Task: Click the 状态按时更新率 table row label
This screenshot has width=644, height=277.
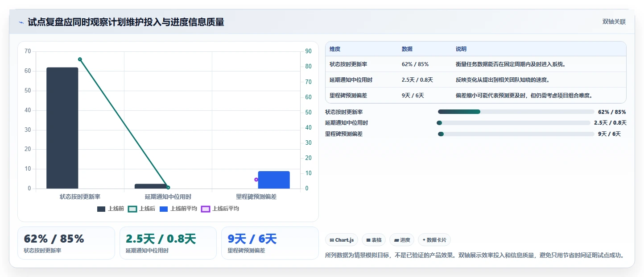Action: pyautogui.click(x=348, y=64)
